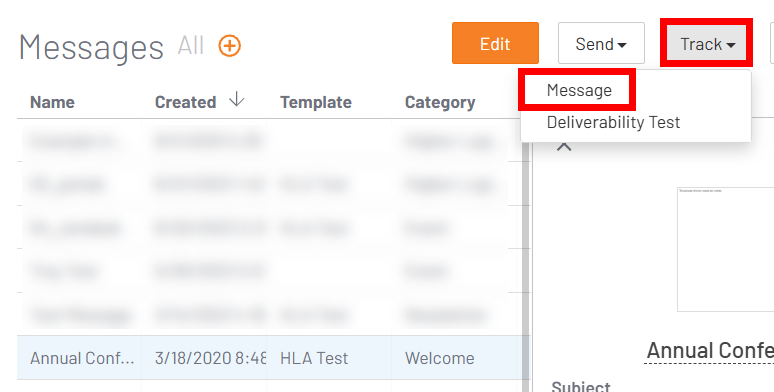774x392 pixels.
Task: Choose Deliverability Test from the Track menu
Action: coord(613,122)
